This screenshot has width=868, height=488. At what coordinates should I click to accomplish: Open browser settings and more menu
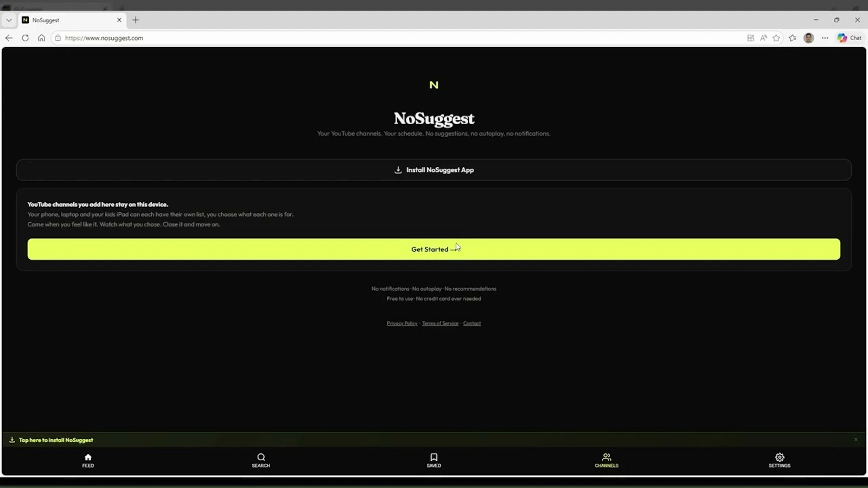[x=825, y=38]
